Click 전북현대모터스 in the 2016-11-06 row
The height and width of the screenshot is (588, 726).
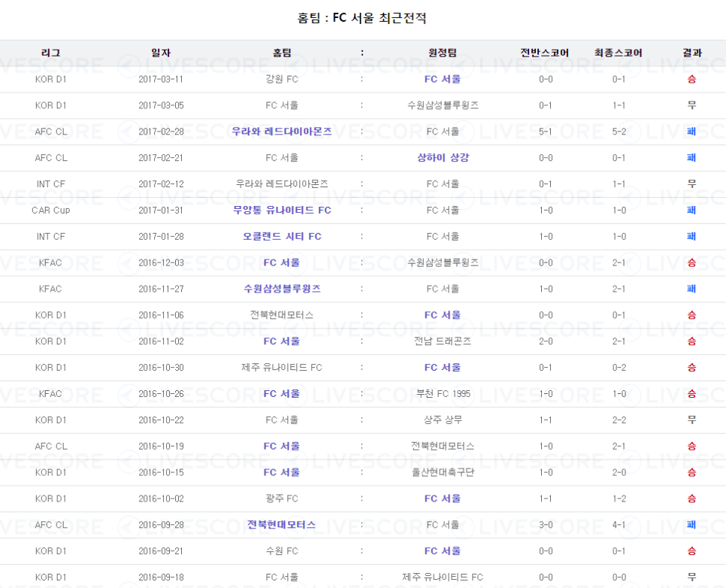coord(282,315)
